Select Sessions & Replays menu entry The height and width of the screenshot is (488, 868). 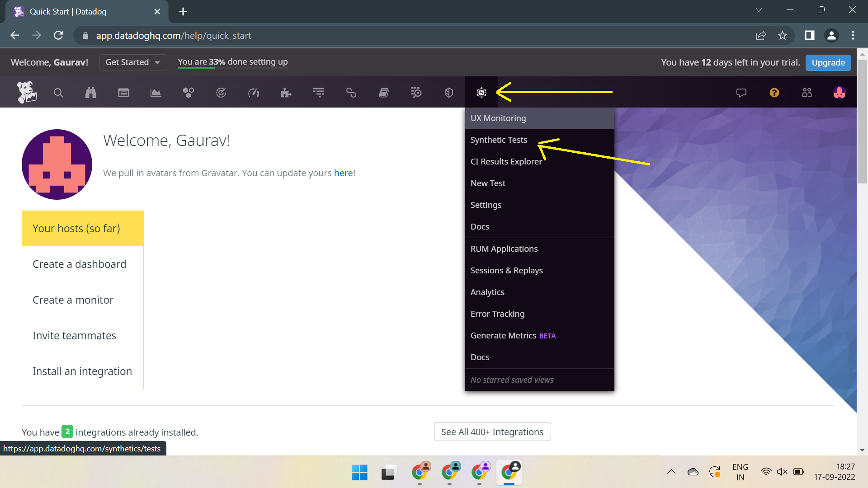pyautogui.click(x=539, y=271)
